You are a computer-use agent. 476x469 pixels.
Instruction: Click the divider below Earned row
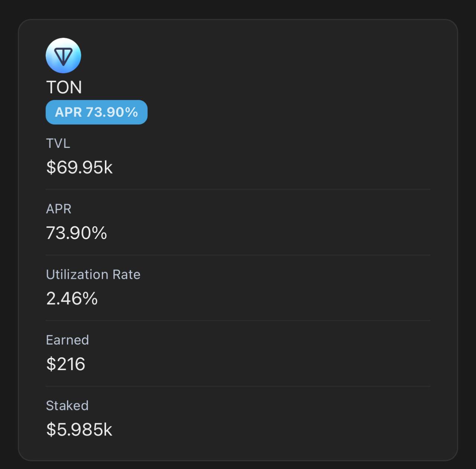238,386
